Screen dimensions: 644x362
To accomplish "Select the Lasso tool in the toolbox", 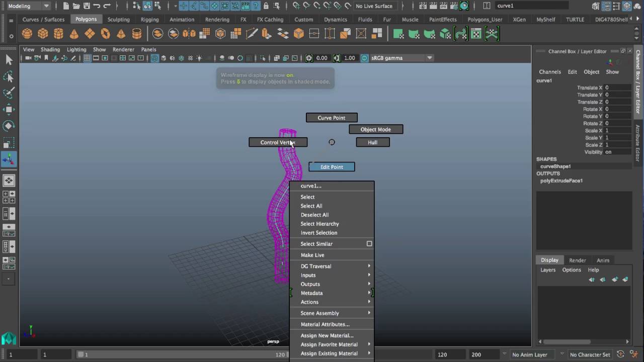I will (9, 77).
